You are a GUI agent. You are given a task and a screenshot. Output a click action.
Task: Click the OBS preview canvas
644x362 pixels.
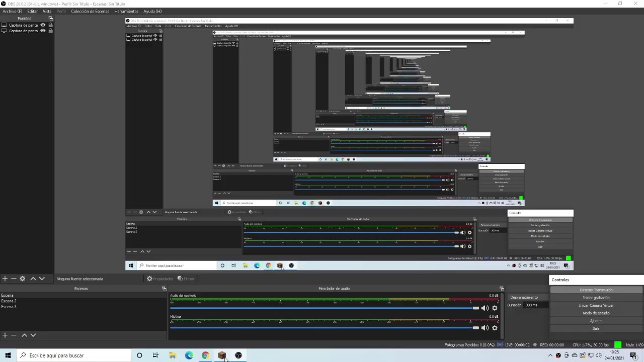coord(349,144)
